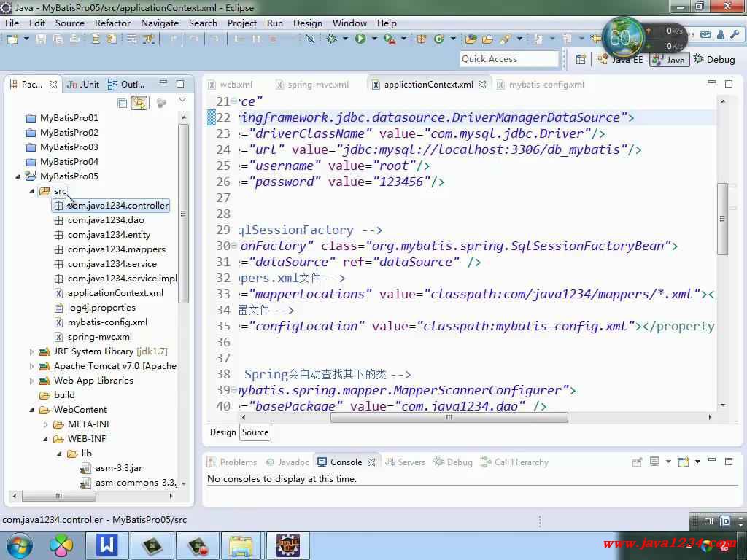Click the New Java Class green icon
Viewport: 747px width, 560px height.
click(438, 39)
